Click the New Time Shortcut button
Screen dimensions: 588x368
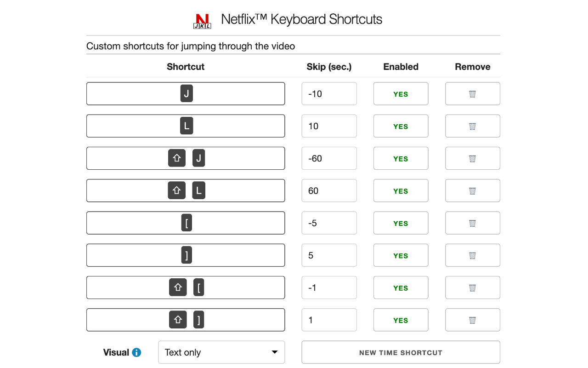401,352
